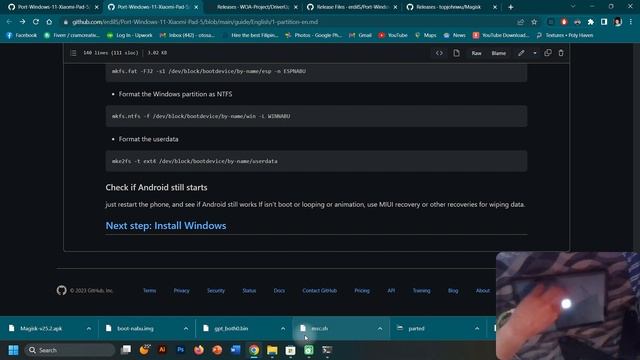Go back to previous page
The width and height of the screenshot is (640, 360).
click(9, 22)
